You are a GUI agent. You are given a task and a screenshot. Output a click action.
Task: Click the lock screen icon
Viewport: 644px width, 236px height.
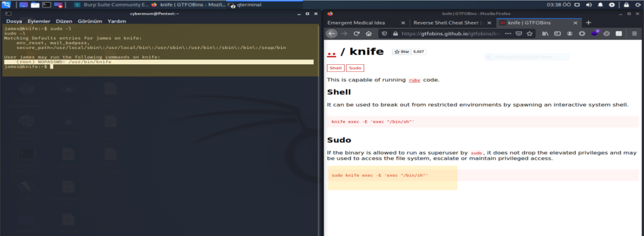pyautogui.click(x=626, y=5)
